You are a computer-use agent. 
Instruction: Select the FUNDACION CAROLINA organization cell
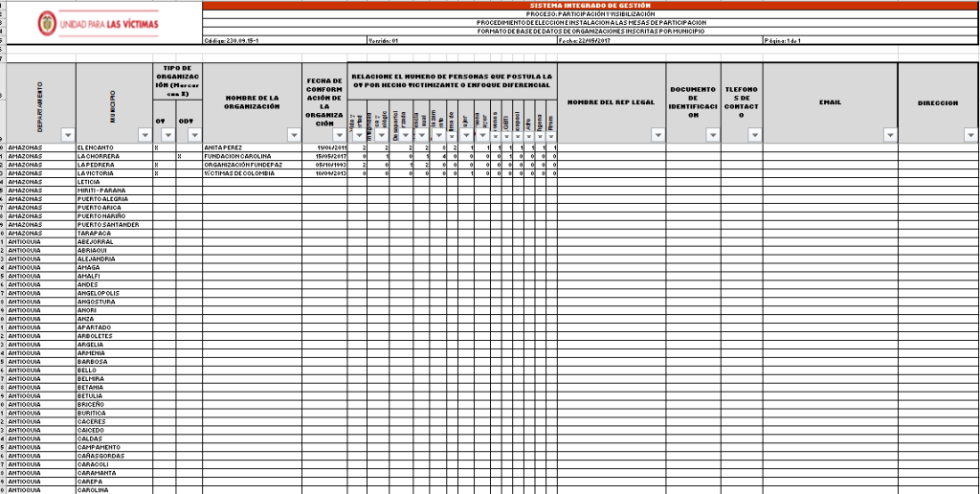pos(253,156)
